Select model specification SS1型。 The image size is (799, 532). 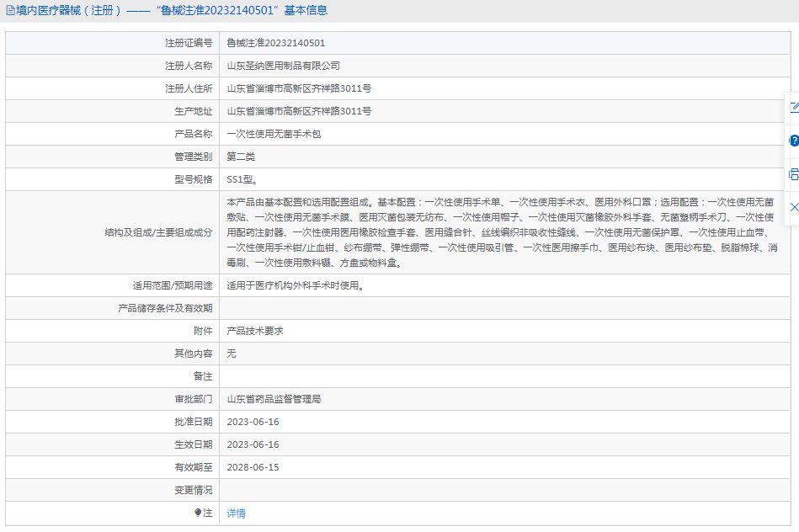[x=242, y=179]
